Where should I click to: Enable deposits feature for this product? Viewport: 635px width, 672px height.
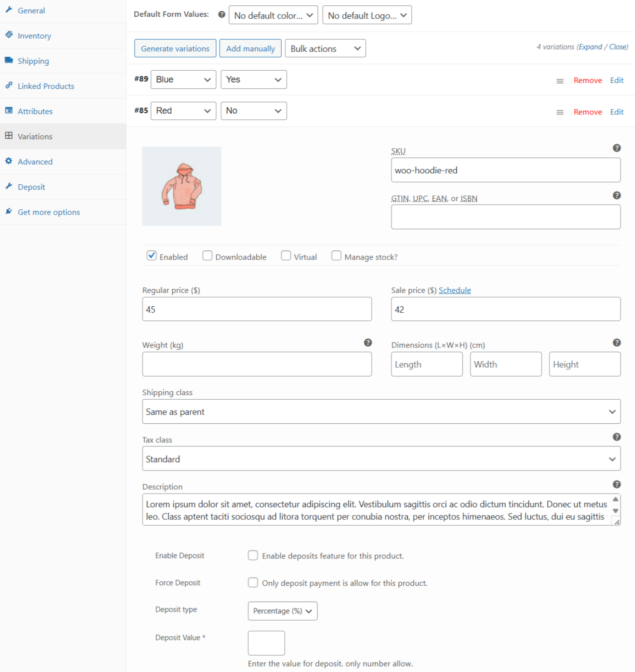click(253, 554)
